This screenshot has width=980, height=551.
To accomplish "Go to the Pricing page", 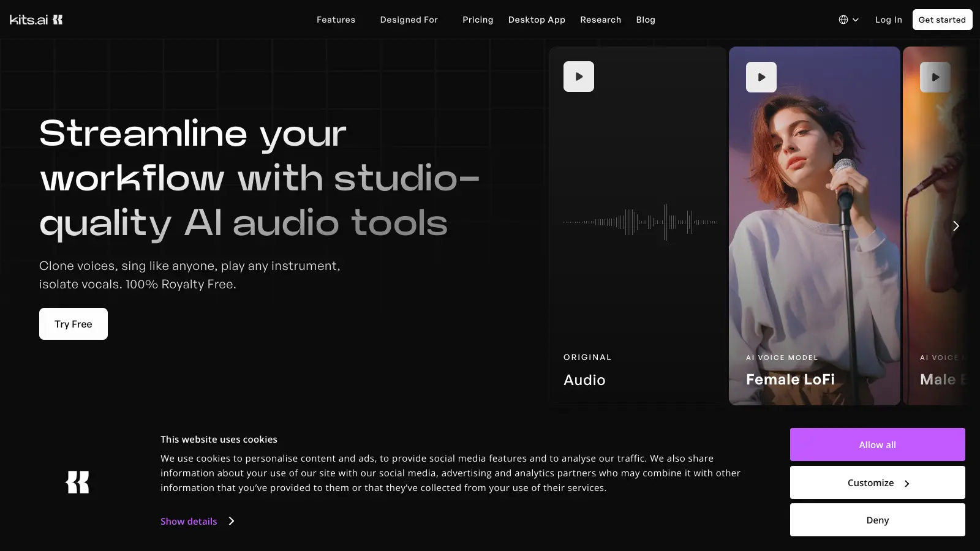I will coord(478,20).
